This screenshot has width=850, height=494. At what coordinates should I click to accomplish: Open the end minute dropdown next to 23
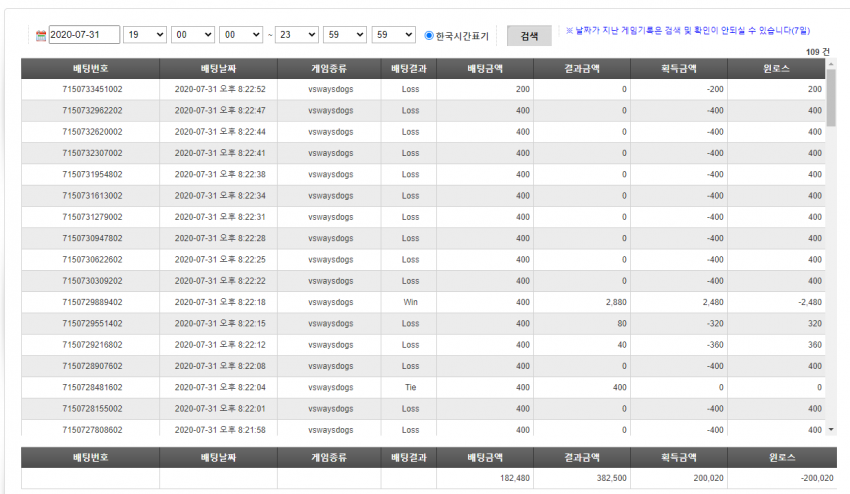tap(345, 35)
